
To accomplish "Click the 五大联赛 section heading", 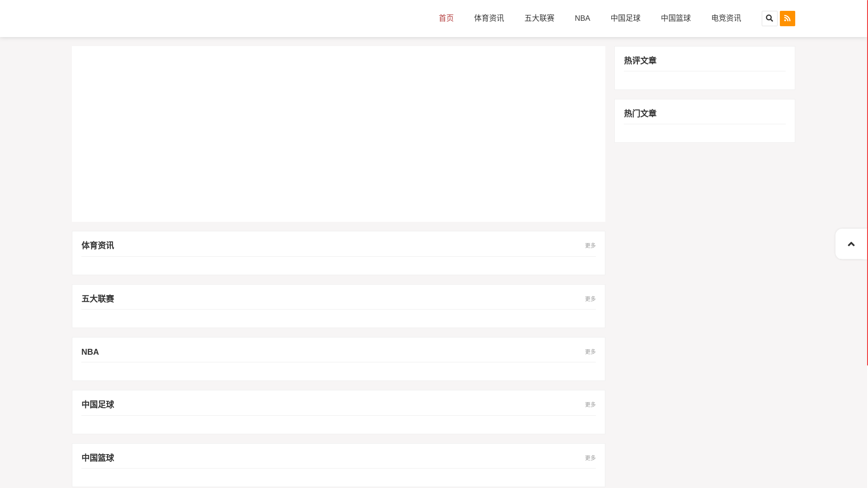I will (98, 299).
